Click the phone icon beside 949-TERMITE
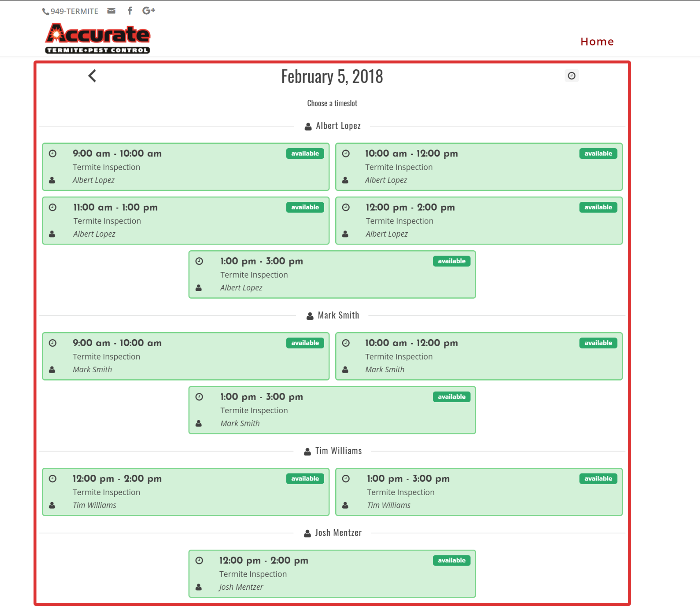This screenshot has width=700, height=616. coord(45,12)
